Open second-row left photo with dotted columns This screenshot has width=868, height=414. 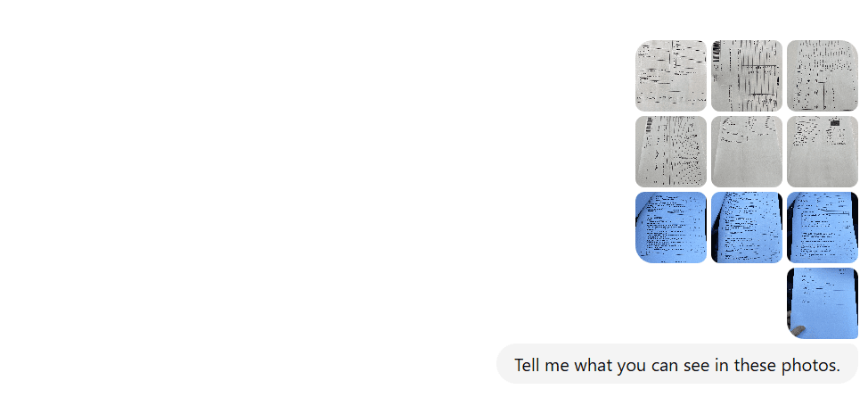(671, 152)
